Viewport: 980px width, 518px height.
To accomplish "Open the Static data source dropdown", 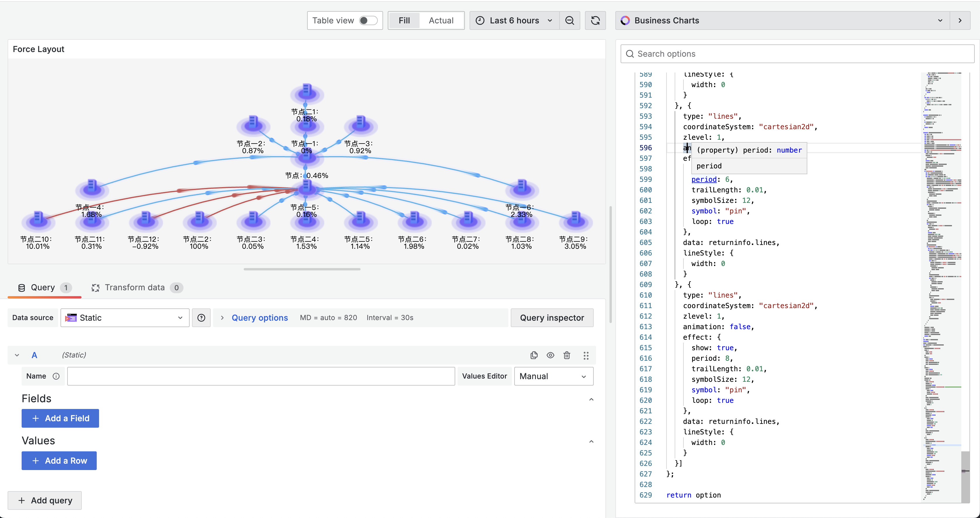I will (x=125, y=318).
